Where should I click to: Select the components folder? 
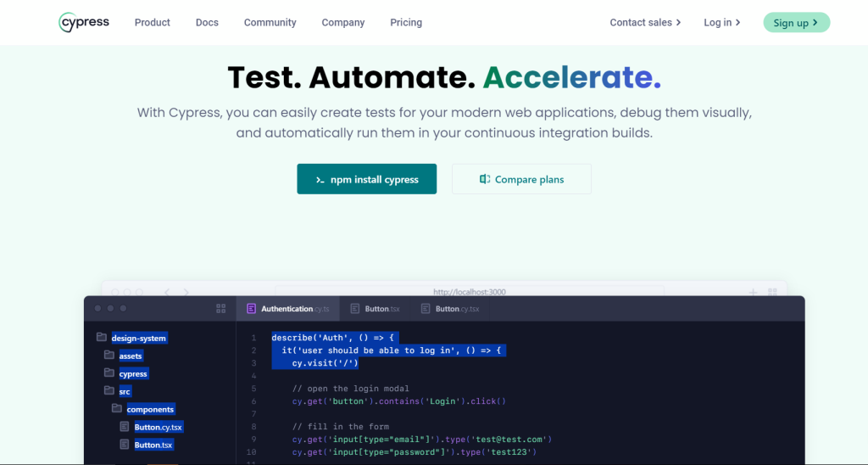click(151, 409)
